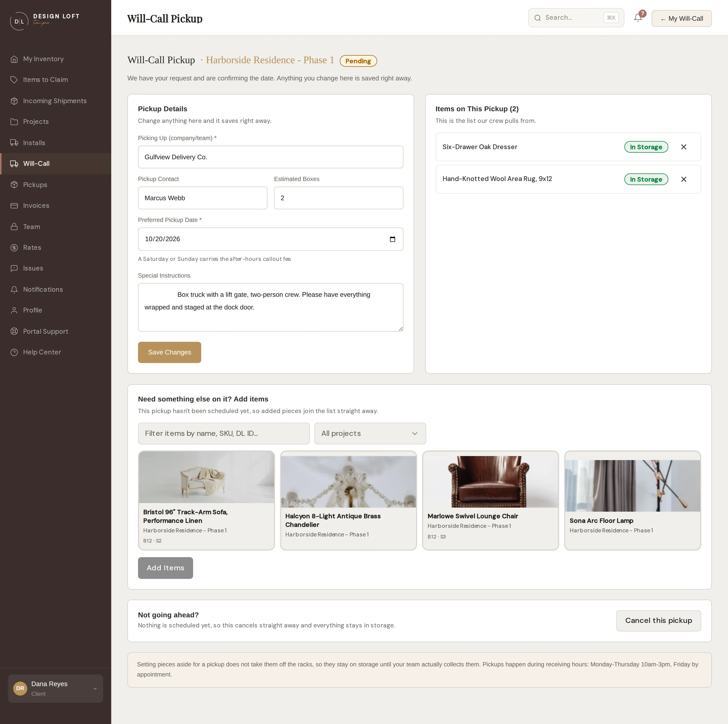The height and width of the screenshot is (724, 728).
Task: Go to Invoices
Action: point(56,206)
